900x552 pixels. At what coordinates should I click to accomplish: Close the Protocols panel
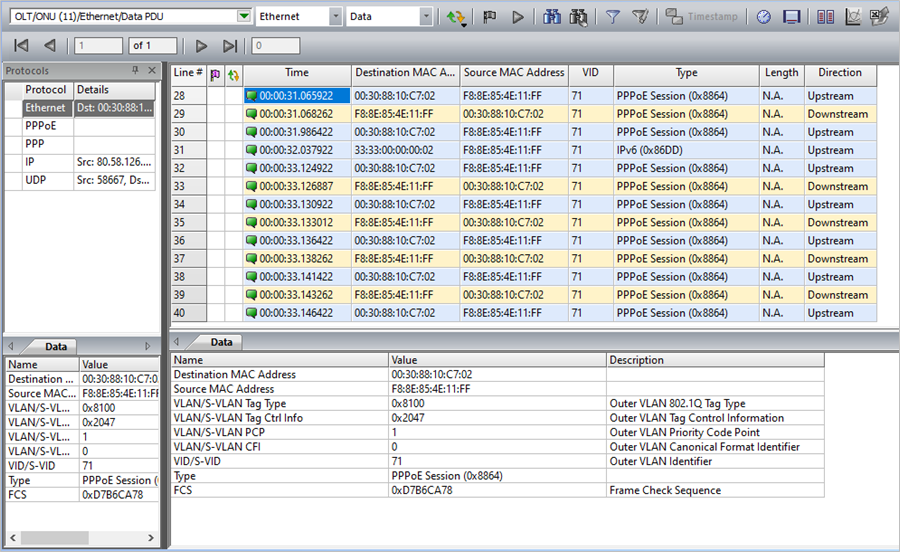[x=151, y=71]
